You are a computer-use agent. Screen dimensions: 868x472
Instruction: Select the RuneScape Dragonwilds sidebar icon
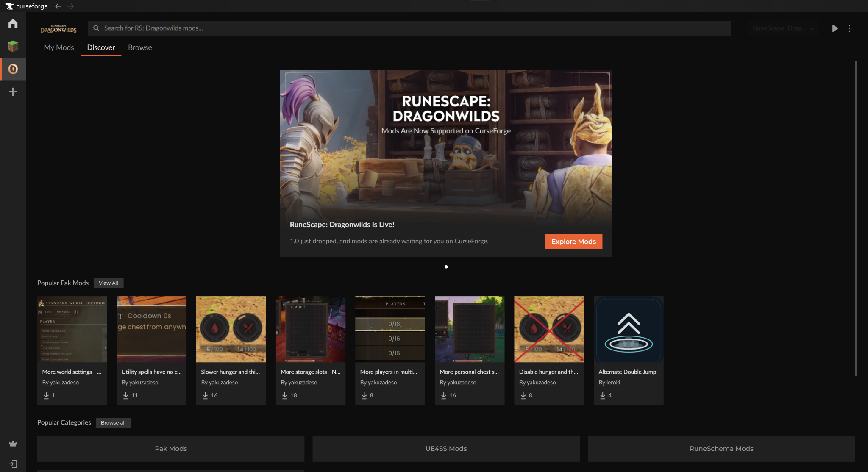pyautogui.click(x=13, y=69)
